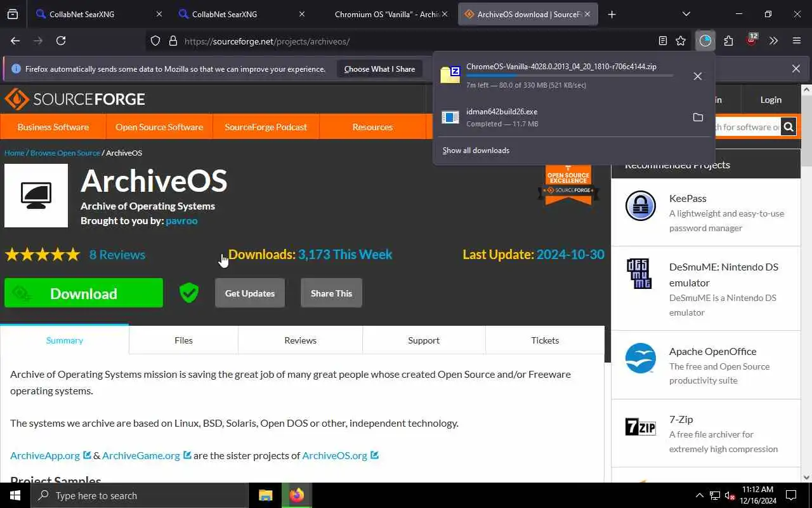This screenshot has height=508, width=812.
Task: Open the notification center icon
Action: (791, 495)
